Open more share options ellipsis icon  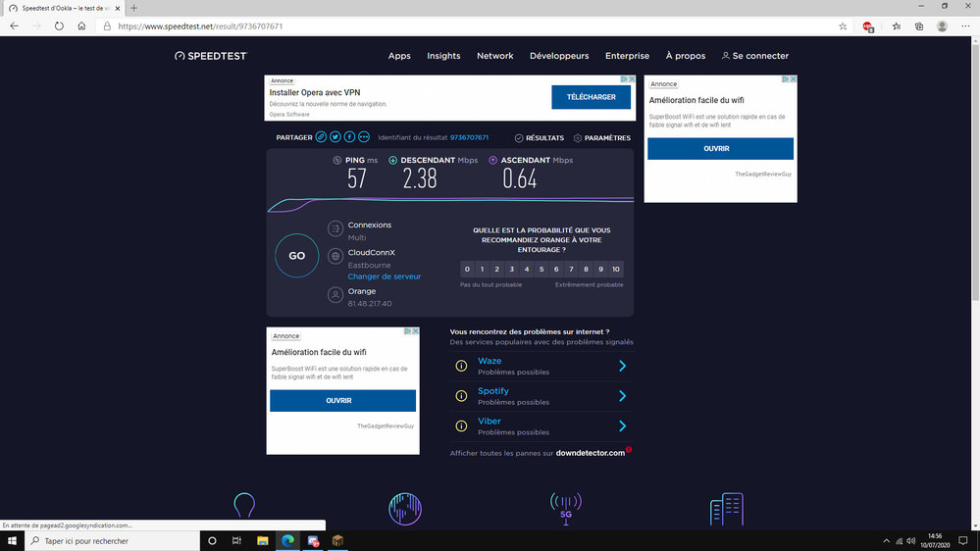click(x=364, y=137)
